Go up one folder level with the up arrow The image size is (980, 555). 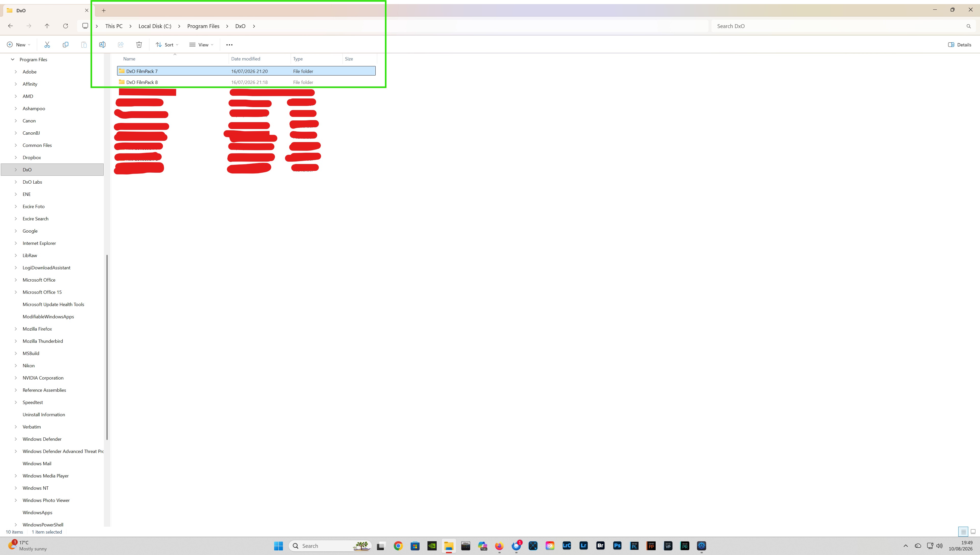(47, 26)
